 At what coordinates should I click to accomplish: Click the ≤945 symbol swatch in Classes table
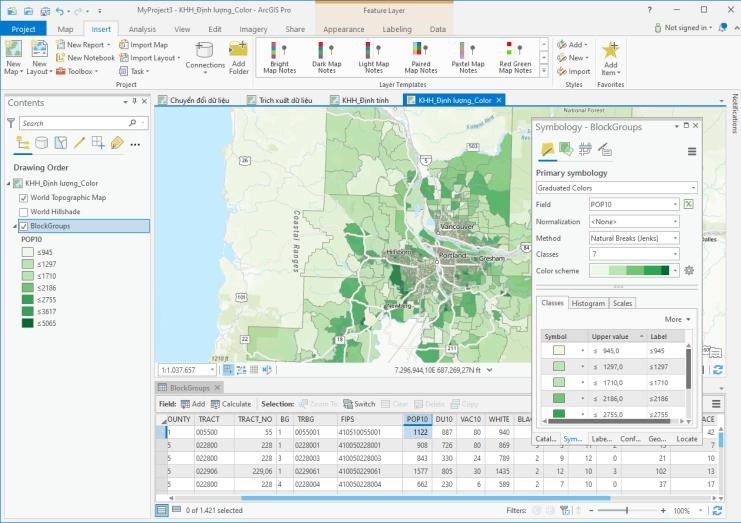pyautogui.click(x=559, y=351)
